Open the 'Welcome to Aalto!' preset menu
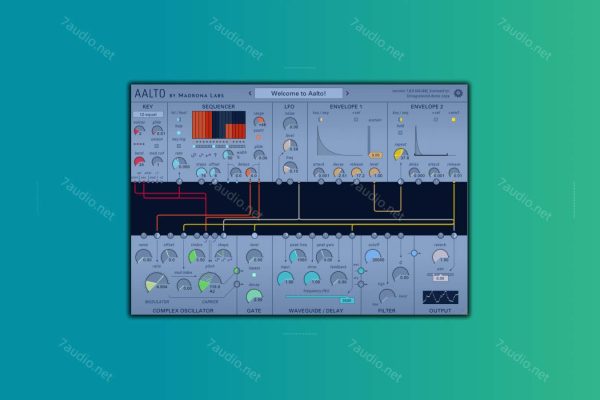The height and width of the screenshot is (400, 600). pos(298,93)
